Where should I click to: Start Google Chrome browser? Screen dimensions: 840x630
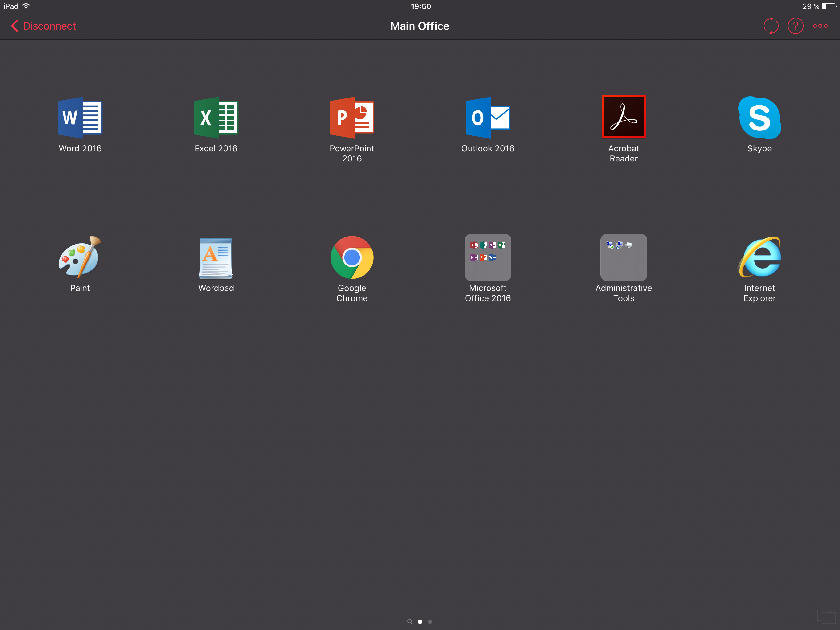click(352, 257)
